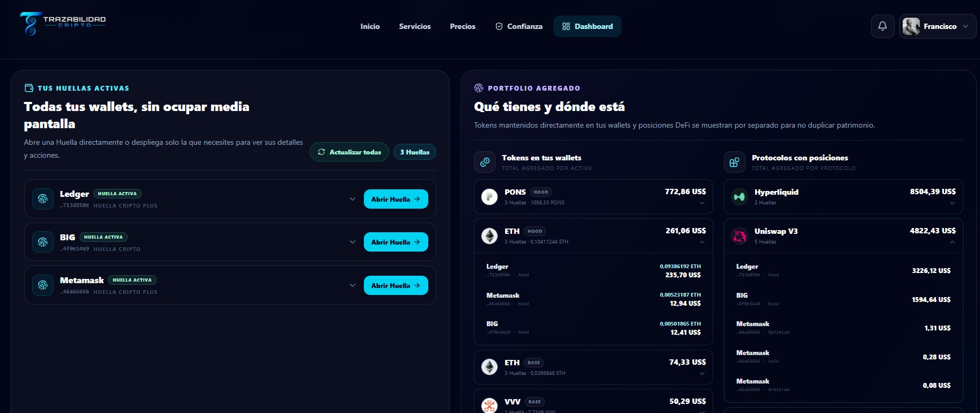The width and height of the screenshot is (980, 413).
Task: Collapse the Uniswap V3 protocol card
Action: (952, 242)
